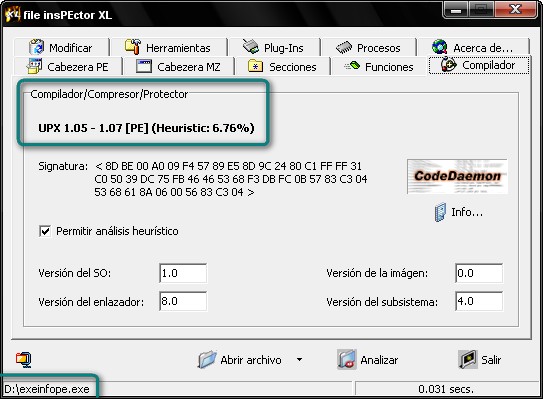Click the Versión del subsistema: label

pyautogui.click(x=382, y=302)
